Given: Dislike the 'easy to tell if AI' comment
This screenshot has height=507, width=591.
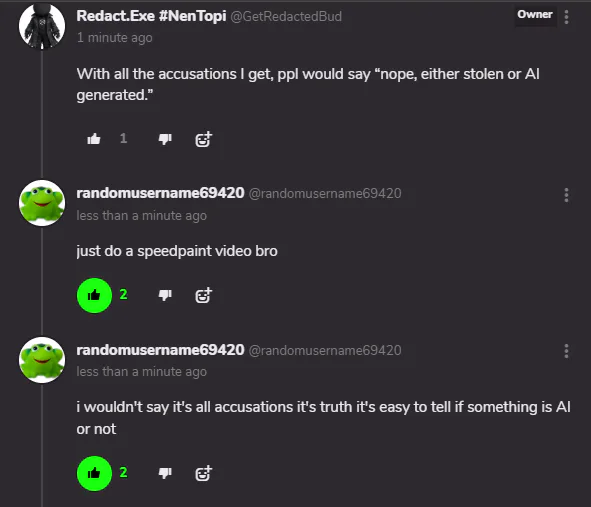Looking at the screenshot, I should [x=165, y=473].
